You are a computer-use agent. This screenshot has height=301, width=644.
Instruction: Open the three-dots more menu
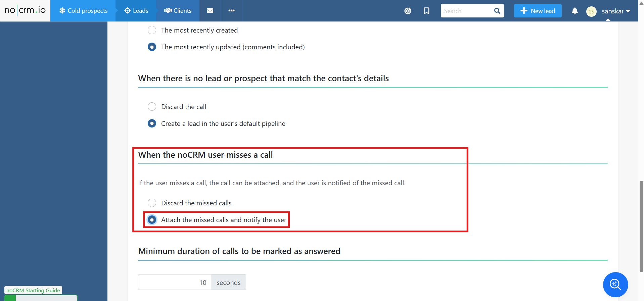[x=231, y=11]
